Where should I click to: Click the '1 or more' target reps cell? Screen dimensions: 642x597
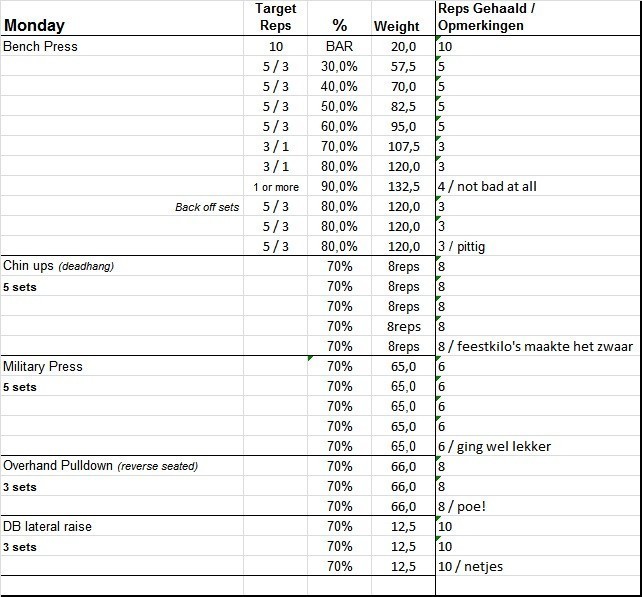[276, 187]
